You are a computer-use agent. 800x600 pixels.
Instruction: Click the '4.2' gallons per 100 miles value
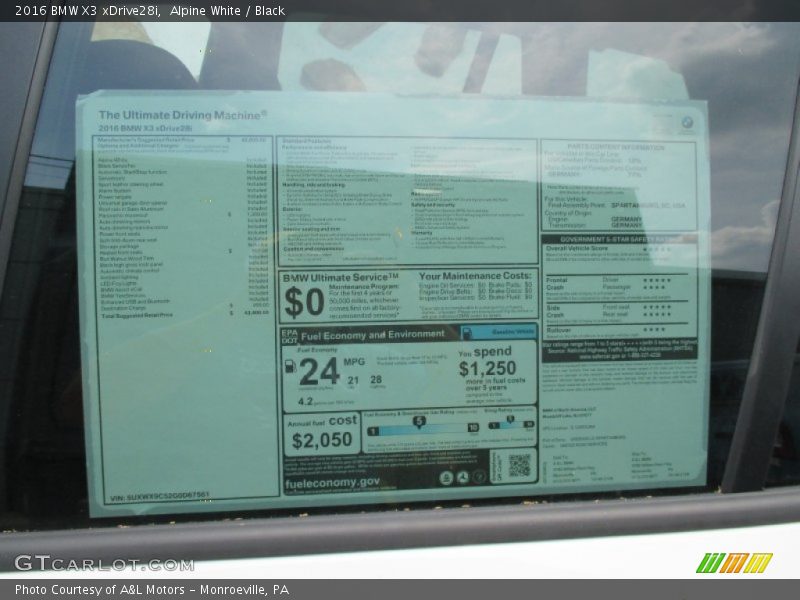point(305,402)
